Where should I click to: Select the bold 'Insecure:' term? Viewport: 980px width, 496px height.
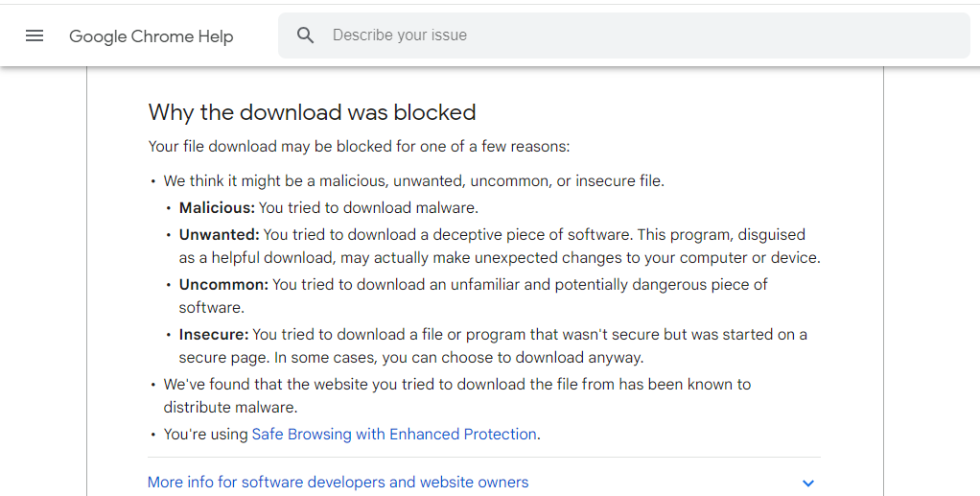click(214, 335)
